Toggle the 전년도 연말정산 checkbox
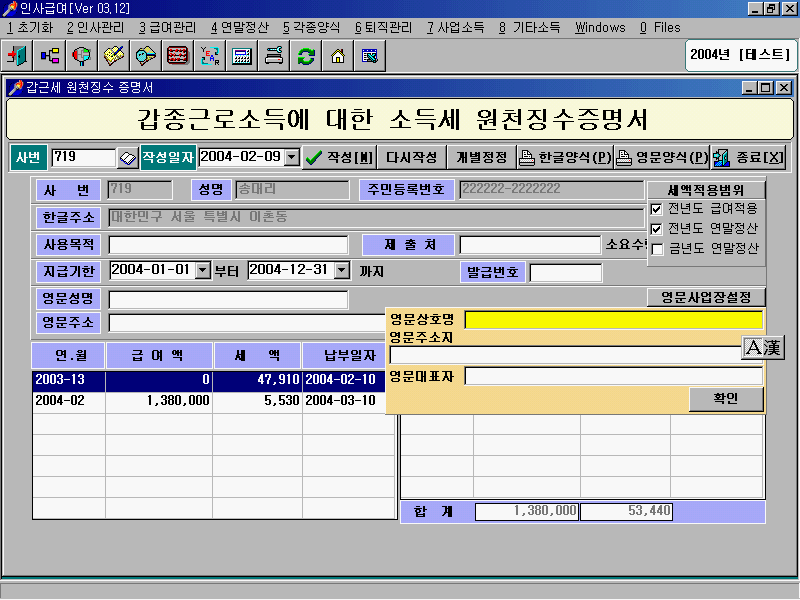The image size is (800, 600). click(656, 229)
